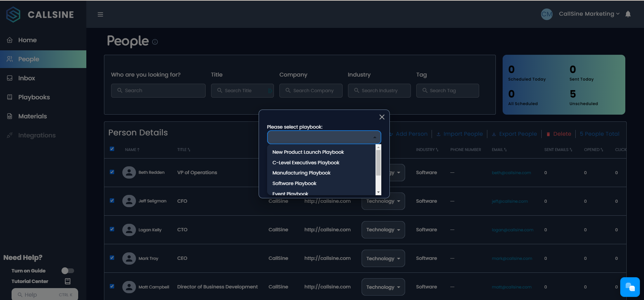Open the notifications bell

[x=628, y=14]
